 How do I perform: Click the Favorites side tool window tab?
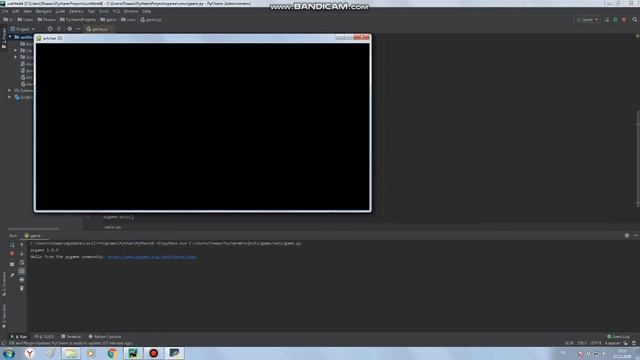[4, 315]
